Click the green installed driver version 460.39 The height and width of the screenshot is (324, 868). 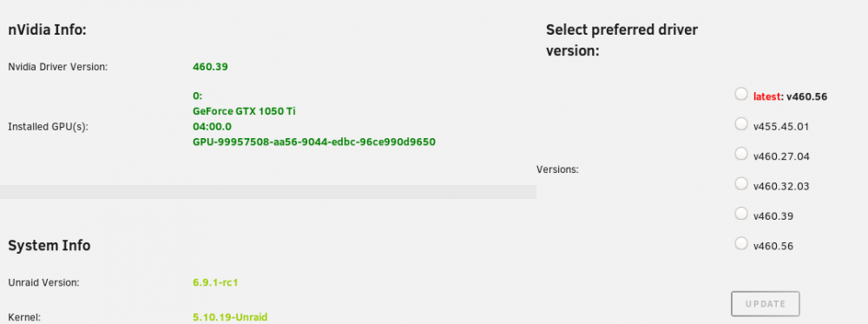210,67
